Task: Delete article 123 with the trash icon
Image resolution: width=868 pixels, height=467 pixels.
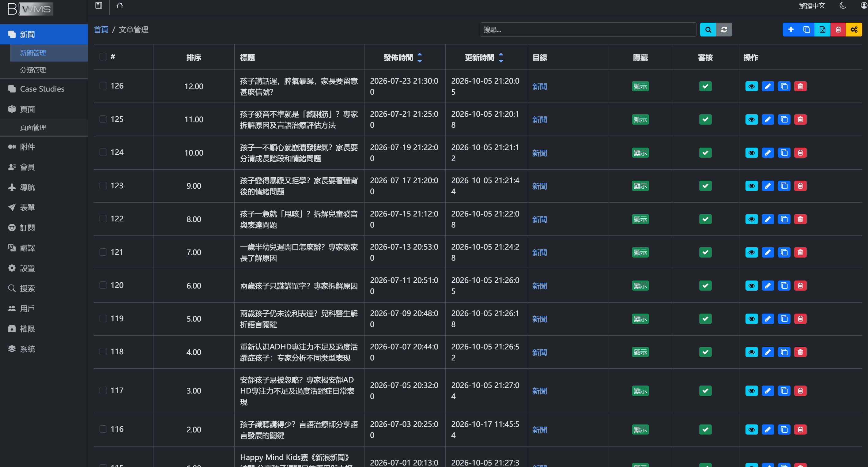Action: point(800,186)
